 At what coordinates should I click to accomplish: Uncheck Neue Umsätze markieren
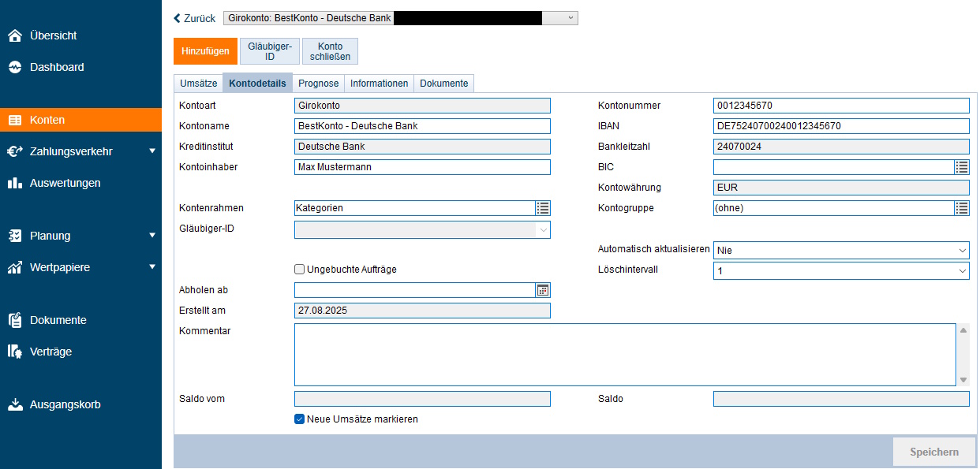click(x=300, y=419)
